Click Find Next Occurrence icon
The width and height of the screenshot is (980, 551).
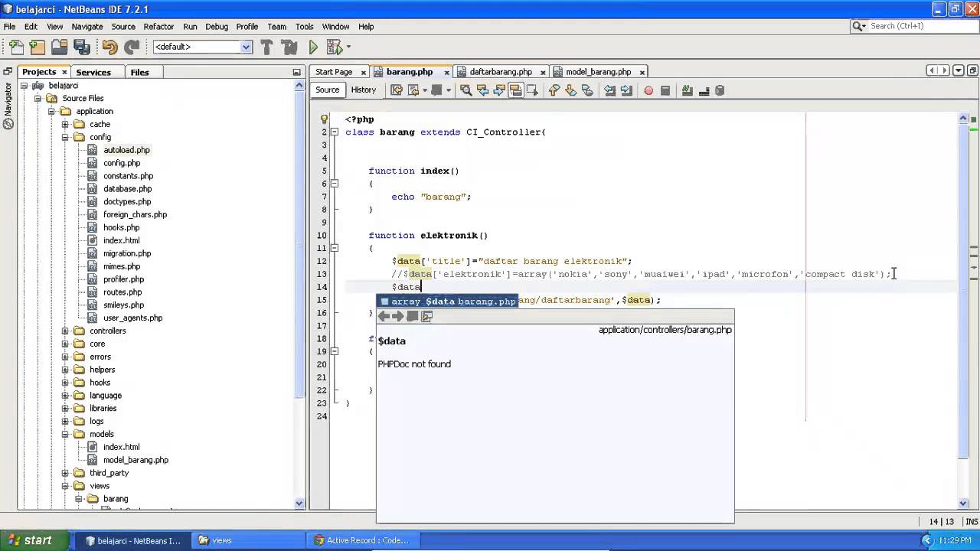click(x=499, y=90)
